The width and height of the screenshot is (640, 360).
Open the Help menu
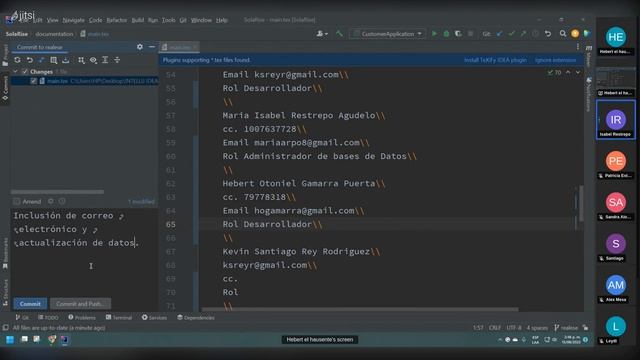tap(222, 20)
